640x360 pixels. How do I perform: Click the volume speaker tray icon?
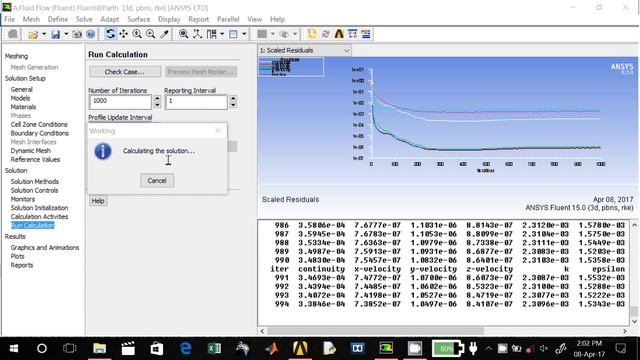(543, 348)
